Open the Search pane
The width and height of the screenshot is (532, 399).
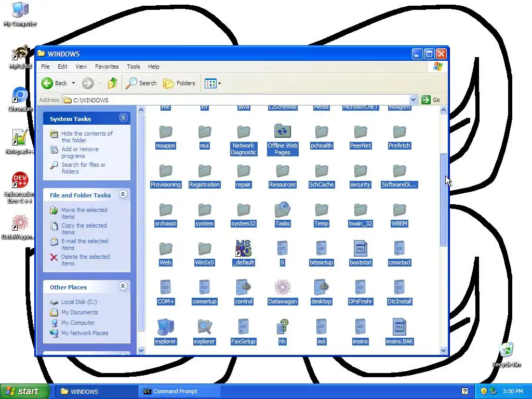[141, 83]
